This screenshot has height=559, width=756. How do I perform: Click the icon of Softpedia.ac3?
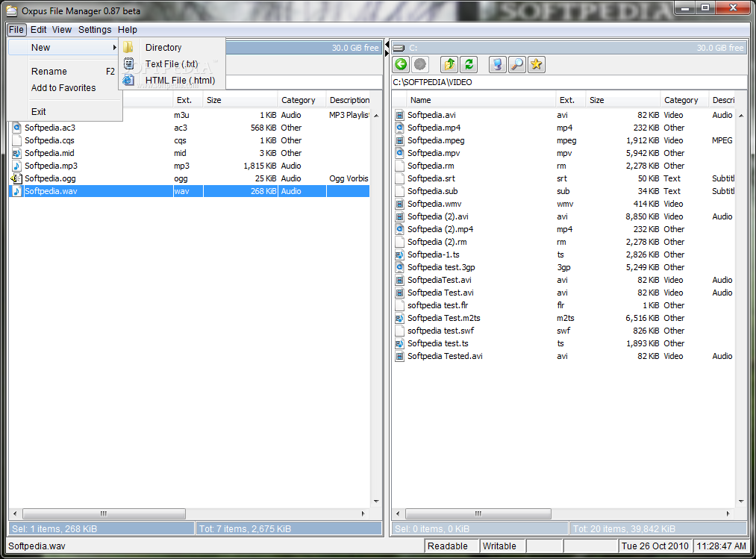(x=17, y=128)
